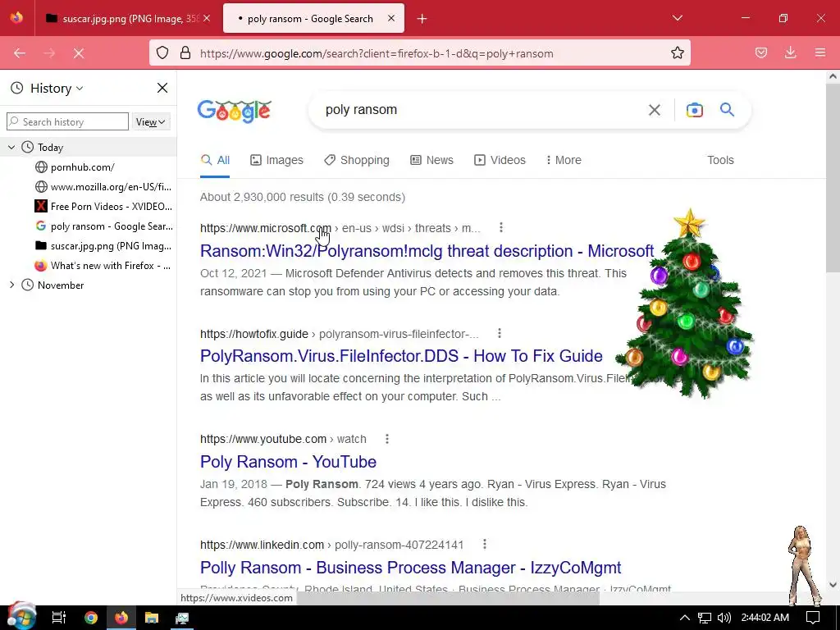This screenshot has width=840, height=630.
Task: Open the History sidebar switcher dropdown
Action: coord(57,89)
